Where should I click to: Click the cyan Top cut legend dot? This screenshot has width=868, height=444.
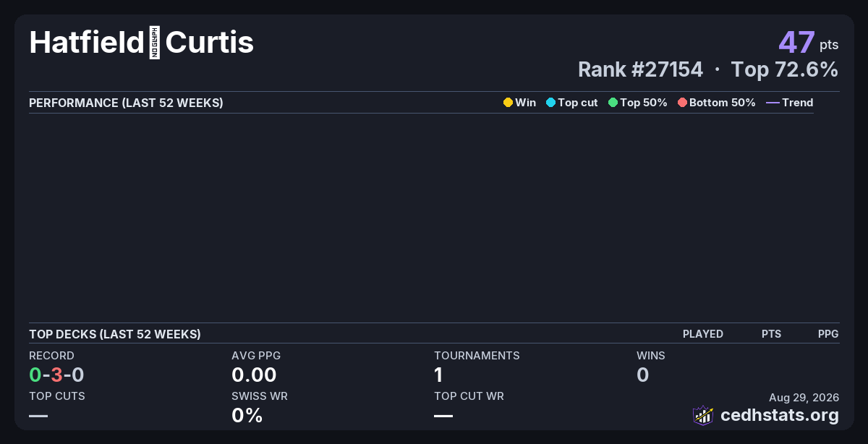pyautogui.click(x=550, y=103)
